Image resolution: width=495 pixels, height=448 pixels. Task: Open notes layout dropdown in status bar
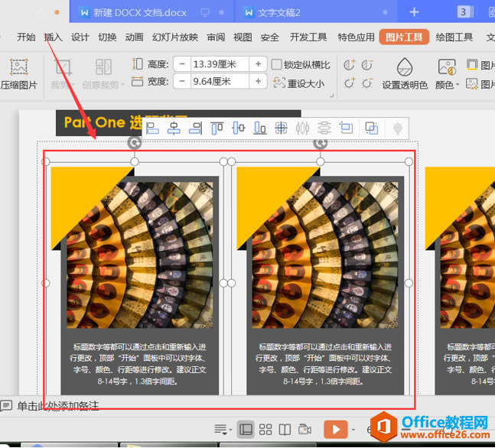pyautogui.click(x=222, y=429)
